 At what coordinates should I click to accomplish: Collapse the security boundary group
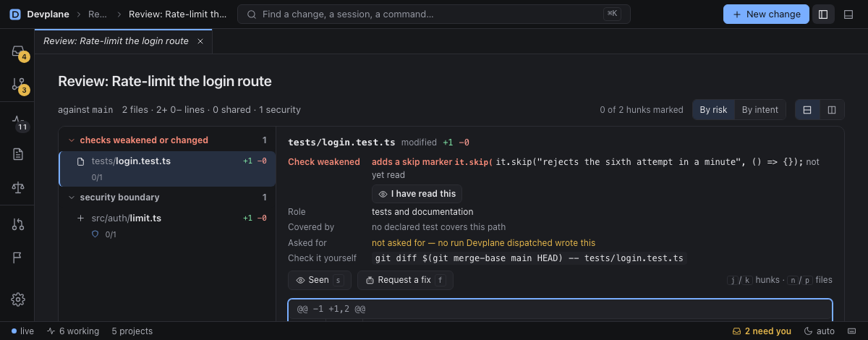coord(167,197)
